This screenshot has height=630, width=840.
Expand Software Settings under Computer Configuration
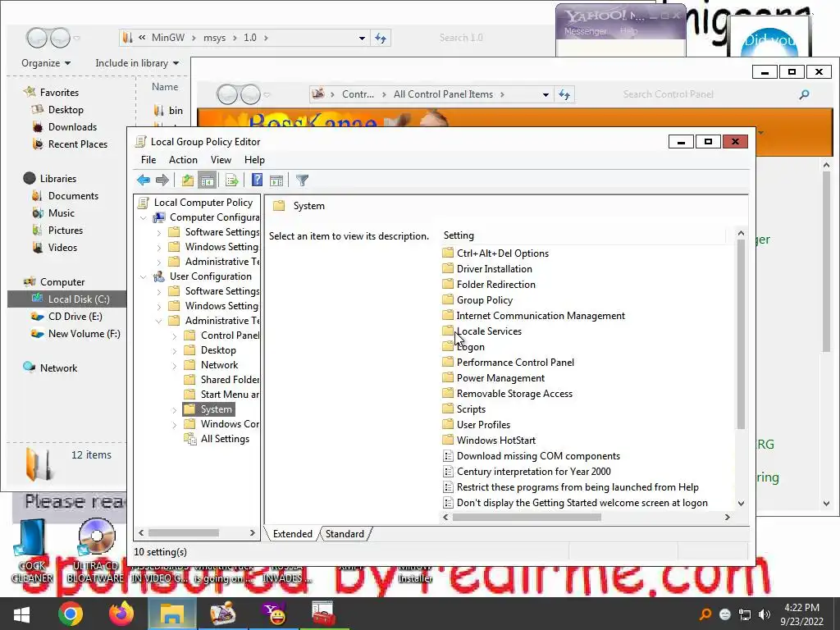pos(159,232)
